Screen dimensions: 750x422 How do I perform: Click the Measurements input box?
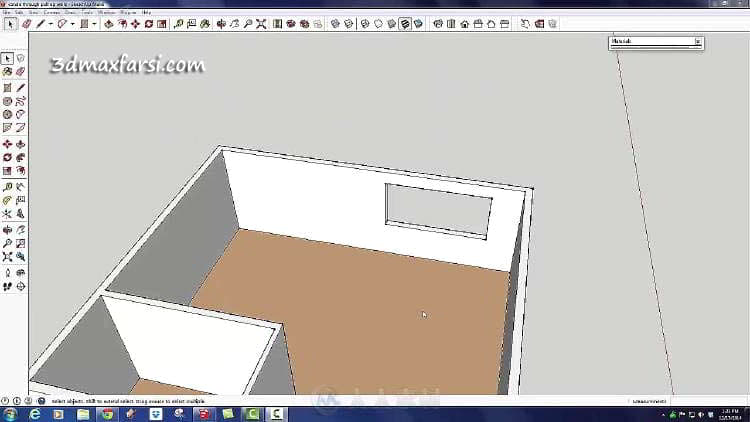point(708,401)
